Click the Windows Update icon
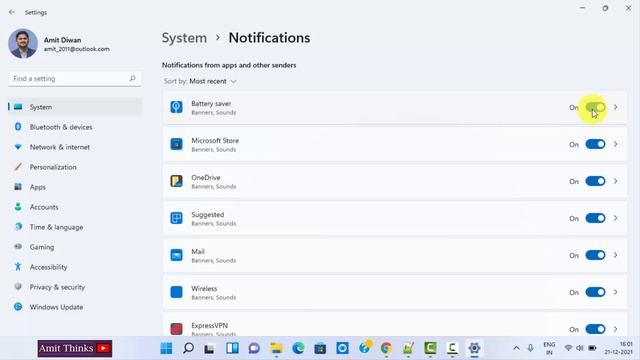 (18, 307)
